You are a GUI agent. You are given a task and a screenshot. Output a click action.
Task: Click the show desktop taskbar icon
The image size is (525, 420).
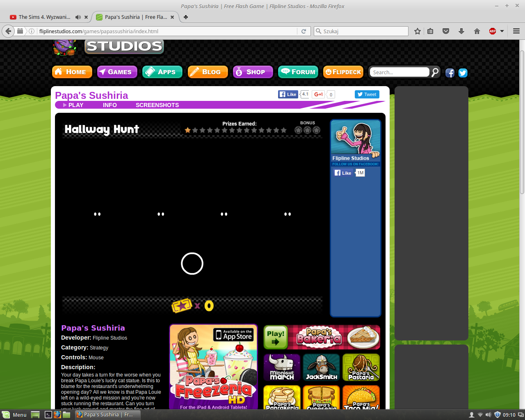point(35,415)
